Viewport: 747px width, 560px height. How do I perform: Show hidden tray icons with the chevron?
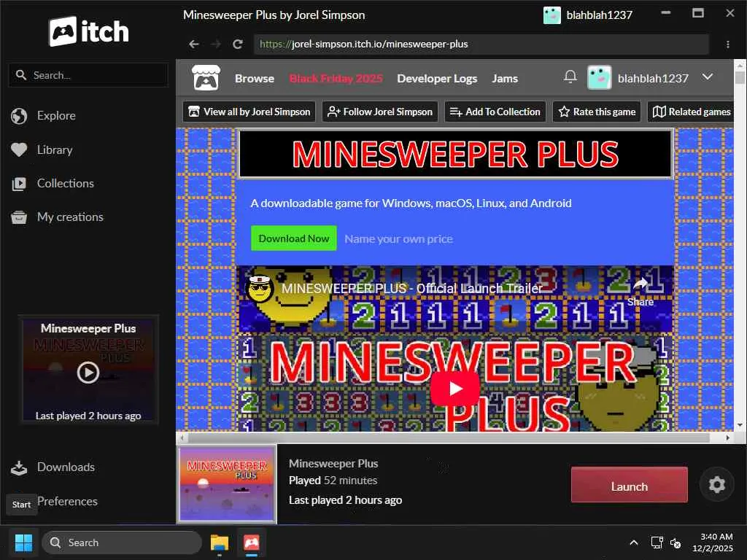pos(634,542)
